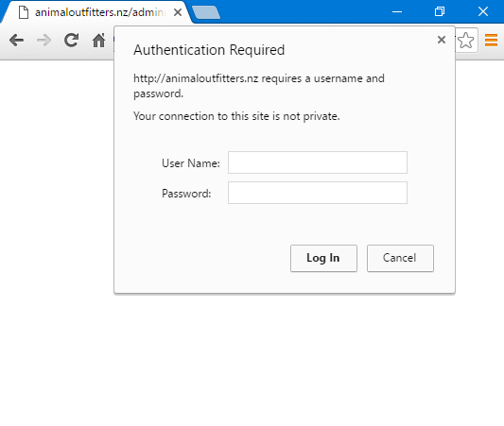This screenshot has width=504, height=426.
Task: Focus the User Name input field
Action: tap(318, 162)
